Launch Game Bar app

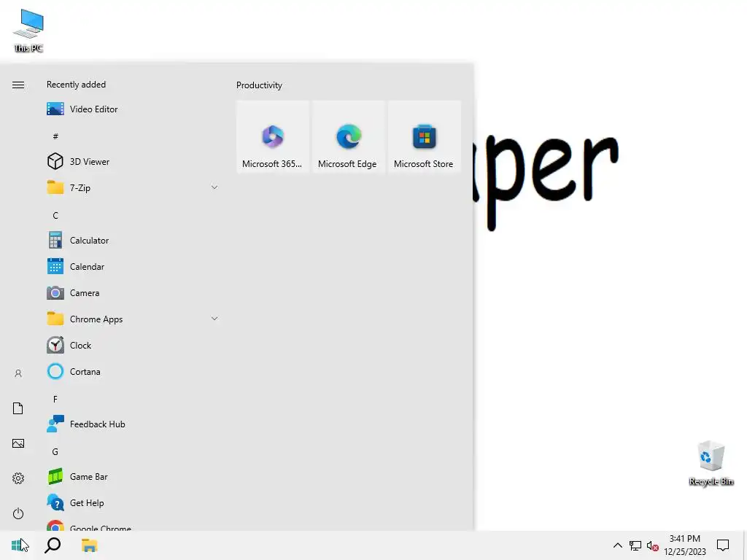pyautogui.click(x=131, y=476)
